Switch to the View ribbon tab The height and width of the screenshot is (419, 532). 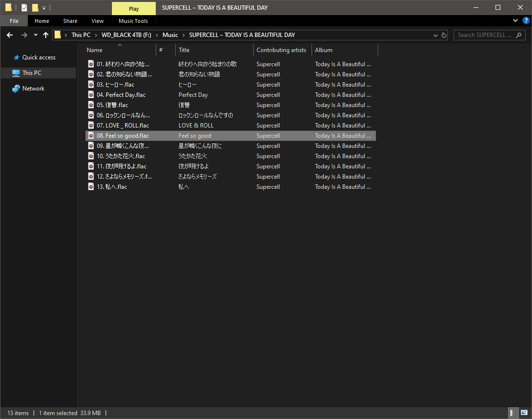click(x=98, y=21)
